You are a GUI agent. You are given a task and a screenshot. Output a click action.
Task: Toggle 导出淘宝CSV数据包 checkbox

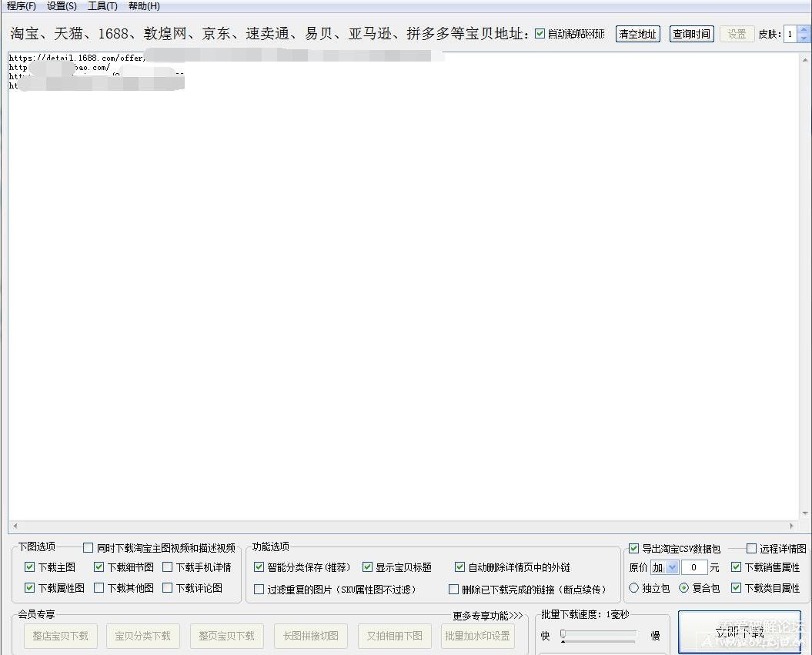[x=633, y=549]
